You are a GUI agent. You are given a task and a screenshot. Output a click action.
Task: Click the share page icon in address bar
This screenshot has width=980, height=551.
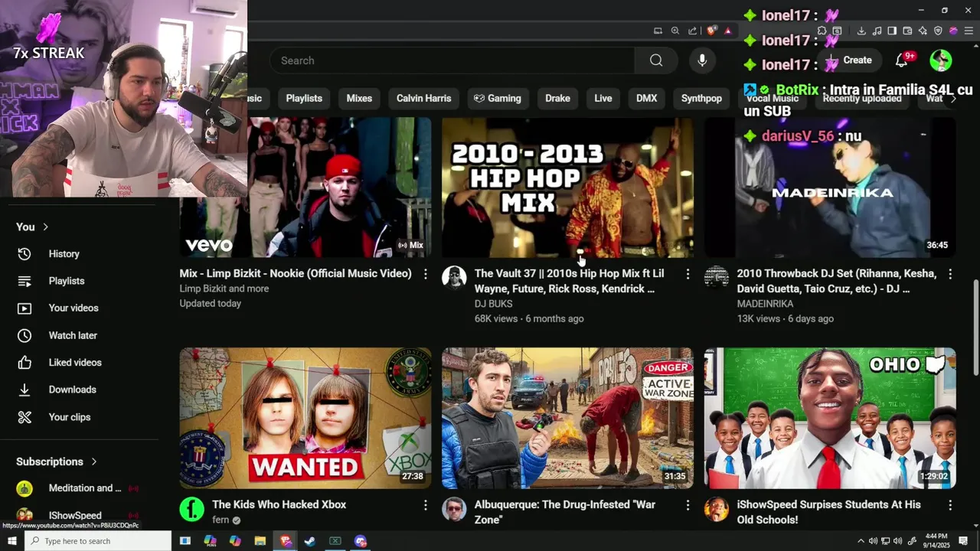[693, 31]
